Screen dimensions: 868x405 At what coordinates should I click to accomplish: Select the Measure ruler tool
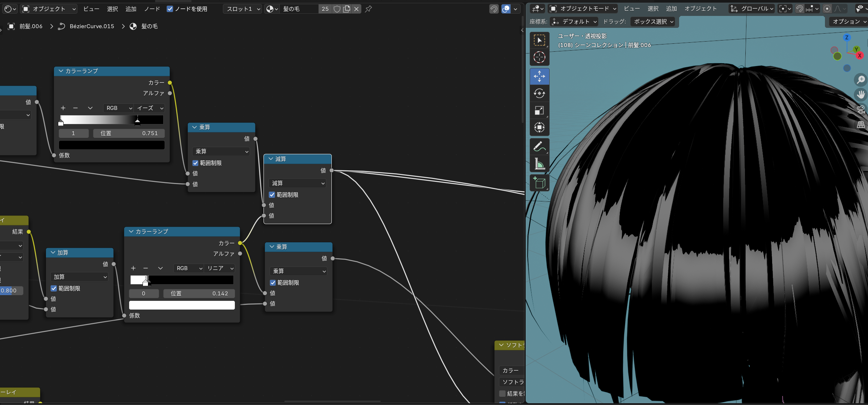(x=539, y=164)
